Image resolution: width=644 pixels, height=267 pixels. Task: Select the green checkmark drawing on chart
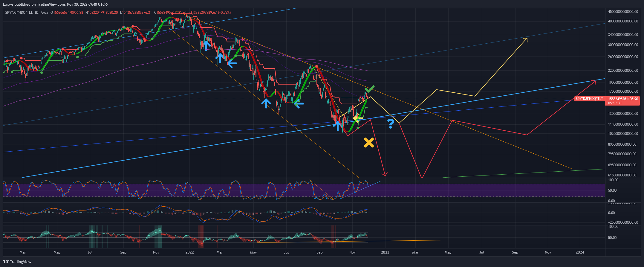pos(370,89)
